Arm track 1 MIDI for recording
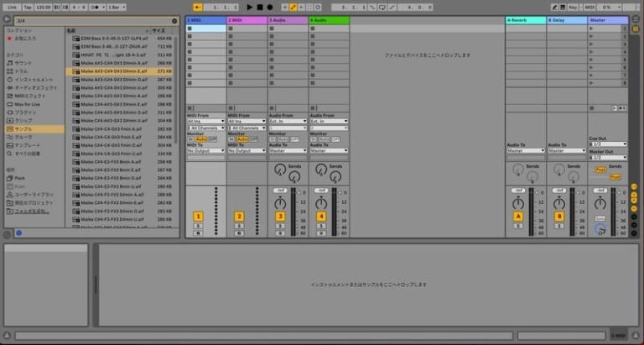The width and height of the screenshot is (644, 345). (198, 233)
